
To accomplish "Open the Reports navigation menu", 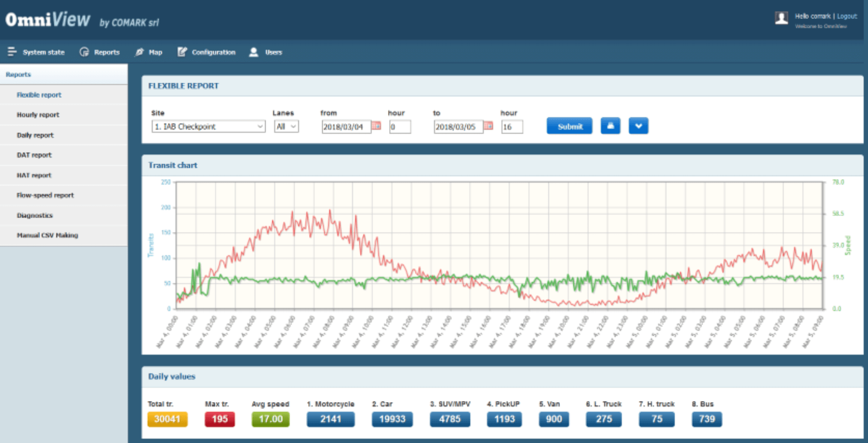I will point(100,52).
